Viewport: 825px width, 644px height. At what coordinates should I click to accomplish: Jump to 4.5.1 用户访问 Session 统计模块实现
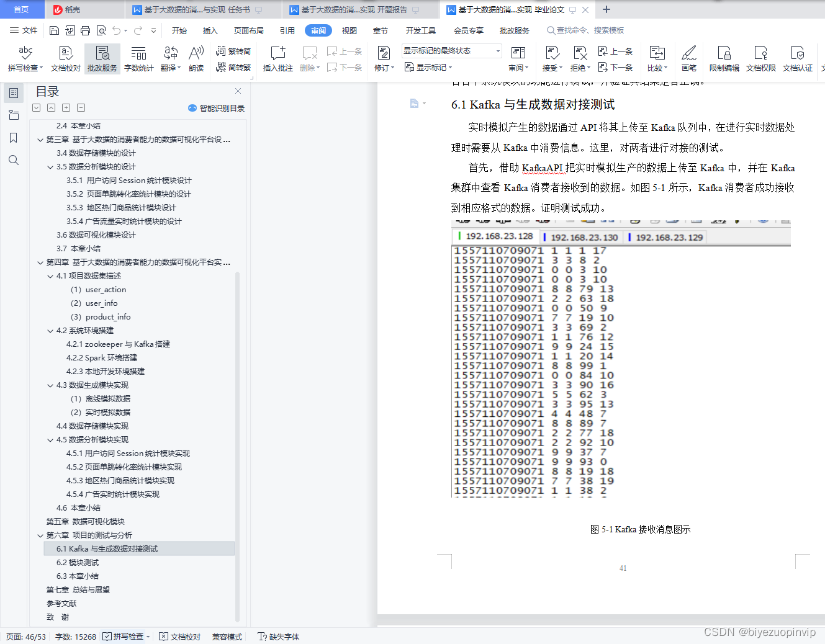(x=128, y=454)
